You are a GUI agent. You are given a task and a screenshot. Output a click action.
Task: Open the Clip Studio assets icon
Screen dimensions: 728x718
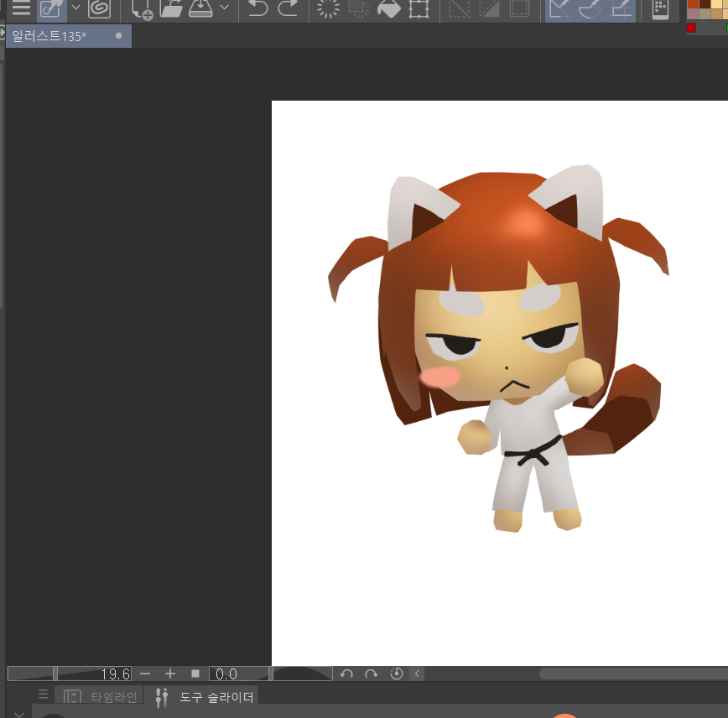tap(51, 9)
